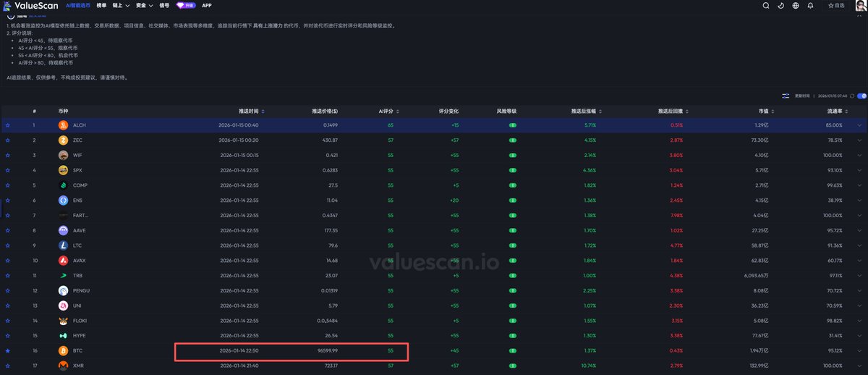
Task: Expand the LTC row chevron
Action: coord(859,245)
